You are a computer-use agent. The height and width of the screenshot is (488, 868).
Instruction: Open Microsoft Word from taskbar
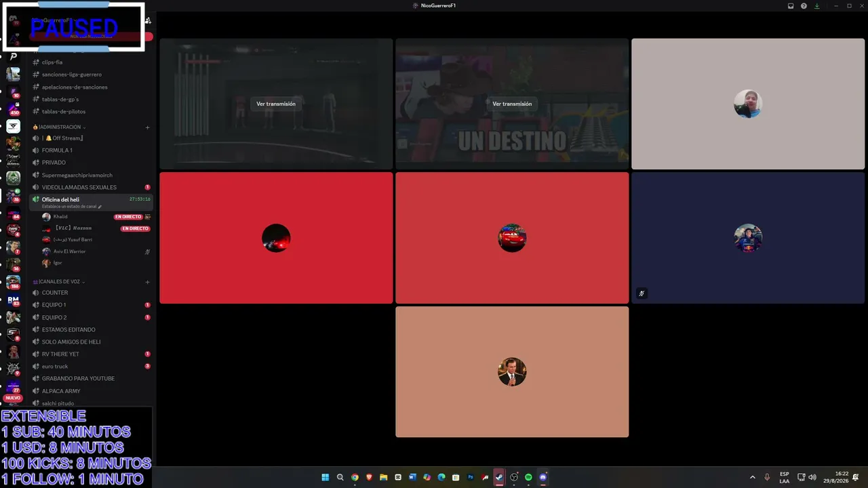pyautogui.click(x=412, y=477)
